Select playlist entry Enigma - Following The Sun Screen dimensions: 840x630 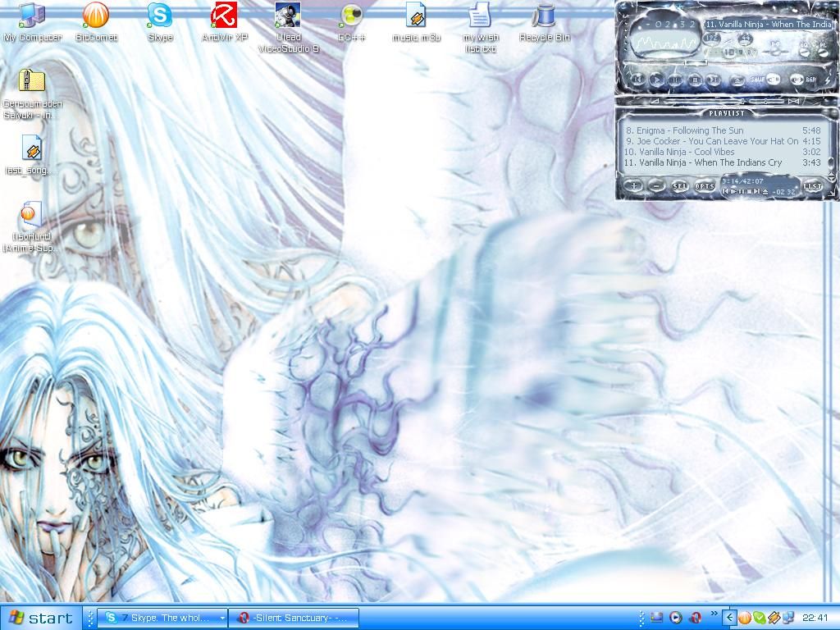pos(724,130)
